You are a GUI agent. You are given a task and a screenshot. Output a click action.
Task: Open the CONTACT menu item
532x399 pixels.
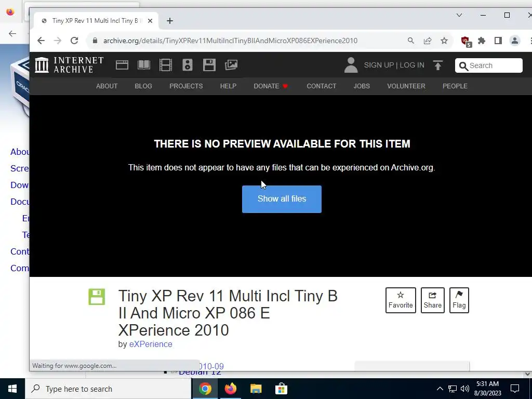coord(321,86)
